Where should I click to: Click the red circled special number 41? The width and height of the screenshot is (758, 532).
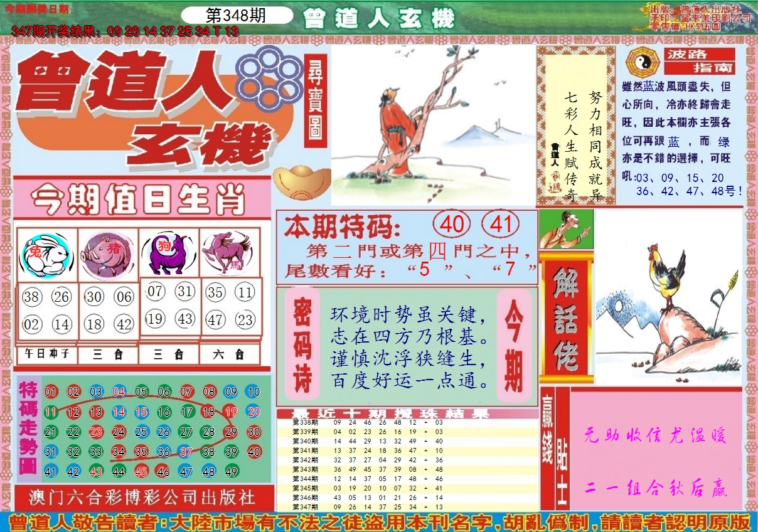point(501,225)
